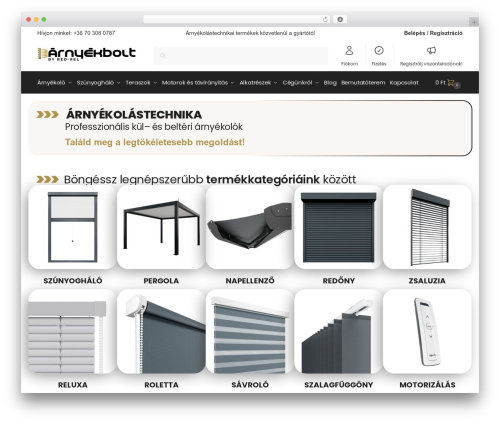
Task: Open the shopping cart icon
Action: click(451, 82)
